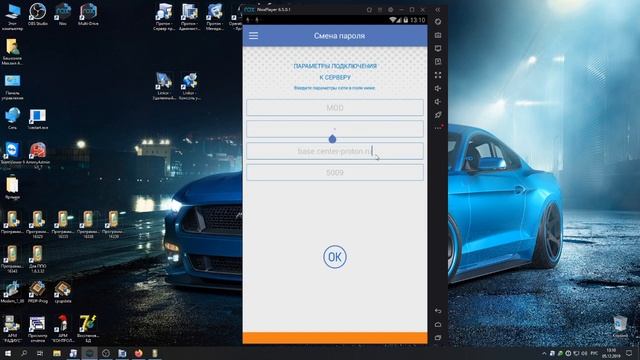Click the taskbar search magnifier
This screenshot has height=360, width=640.
[x=24, y=353]
